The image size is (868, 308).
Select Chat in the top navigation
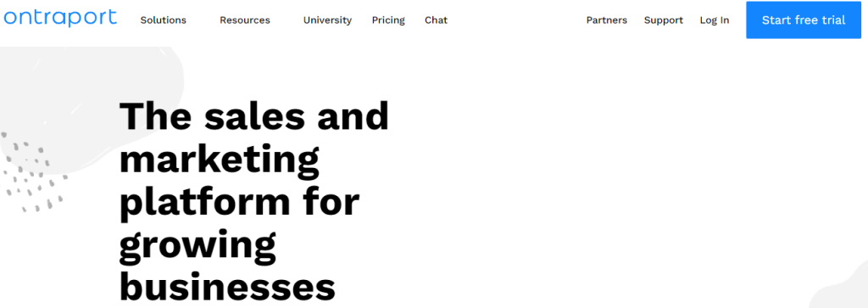pos(437,20)
